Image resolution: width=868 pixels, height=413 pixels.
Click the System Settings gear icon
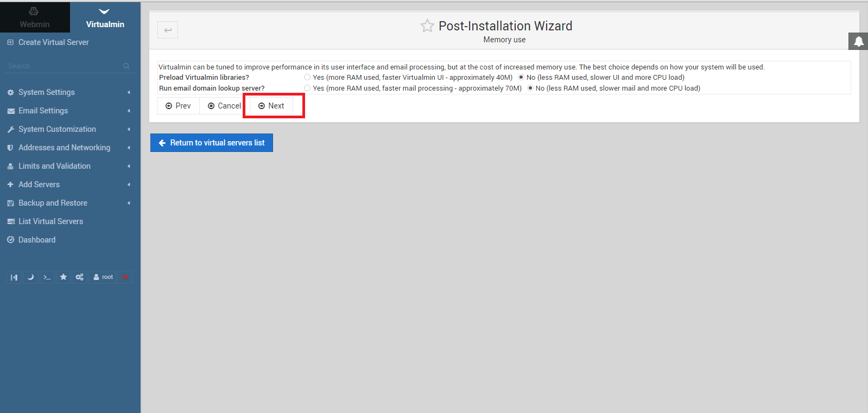tap(10, 93)
